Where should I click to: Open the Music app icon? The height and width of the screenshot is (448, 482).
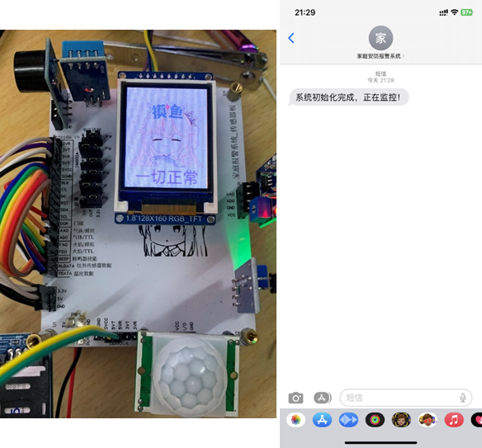[x=454, y=420]
